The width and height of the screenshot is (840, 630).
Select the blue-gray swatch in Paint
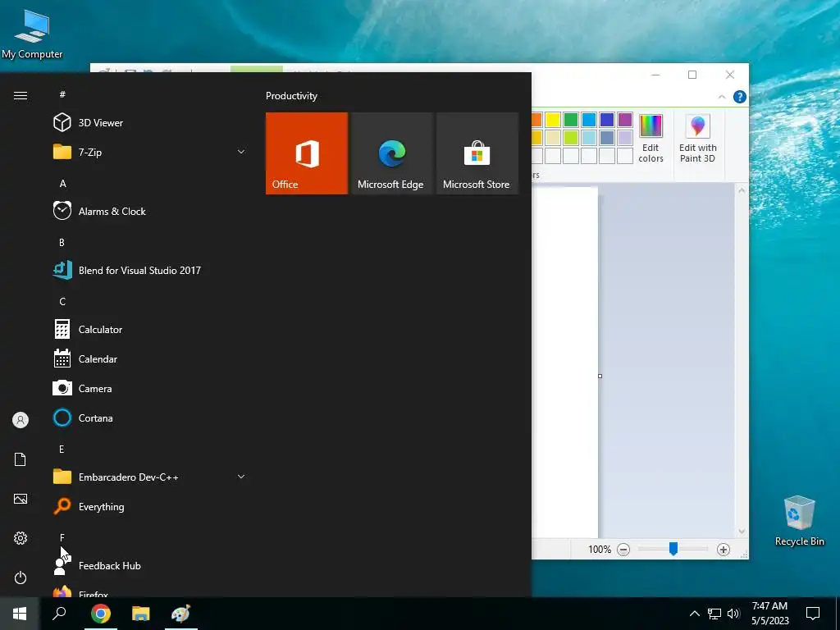[x=607, y=138]
